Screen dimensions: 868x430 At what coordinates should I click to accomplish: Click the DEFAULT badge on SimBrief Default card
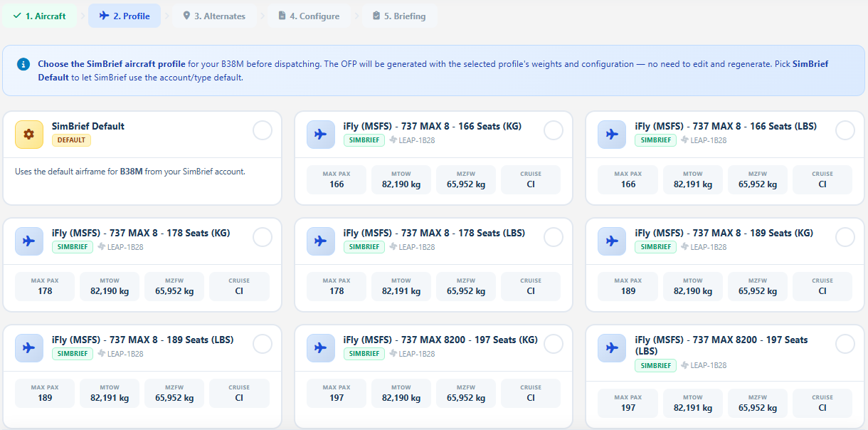pos(71,140)
